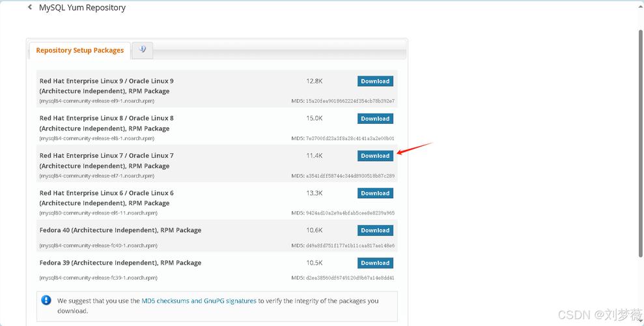
Task: Open the MD5 checksums and GnuPG signatures link
Action: coord(199,301)
